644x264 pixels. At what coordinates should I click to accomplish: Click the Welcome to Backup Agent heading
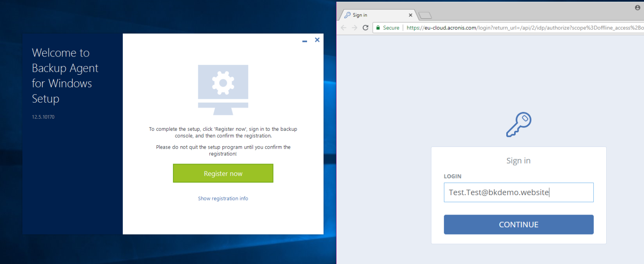tap(65, 76)
